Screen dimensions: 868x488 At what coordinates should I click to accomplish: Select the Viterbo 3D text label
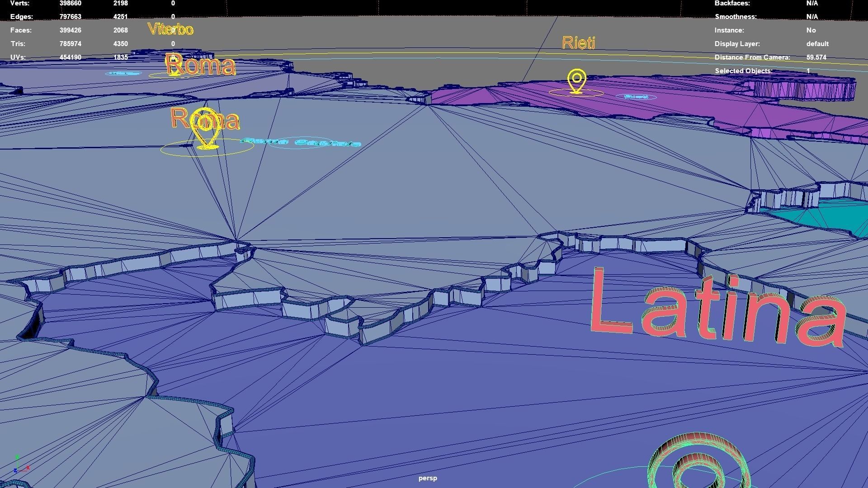(170, 30)
